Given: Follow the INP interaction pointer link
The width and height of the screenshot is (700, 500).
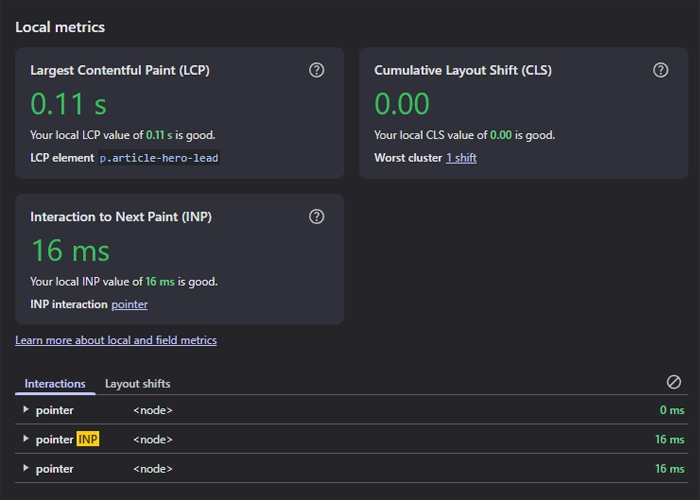Looking at the screenshot, I should point(129,304).
